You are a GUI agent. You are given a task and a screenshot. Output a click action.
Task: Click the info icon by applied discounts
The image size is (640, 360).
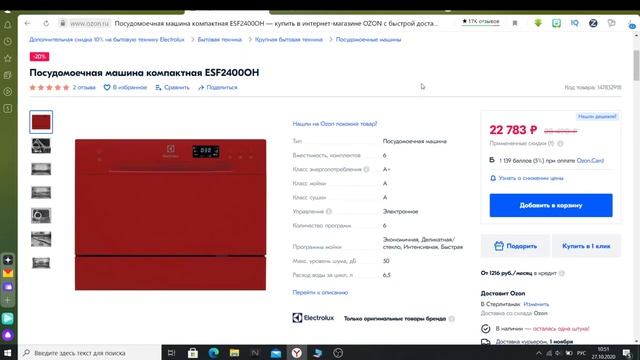tap(560, 143)
